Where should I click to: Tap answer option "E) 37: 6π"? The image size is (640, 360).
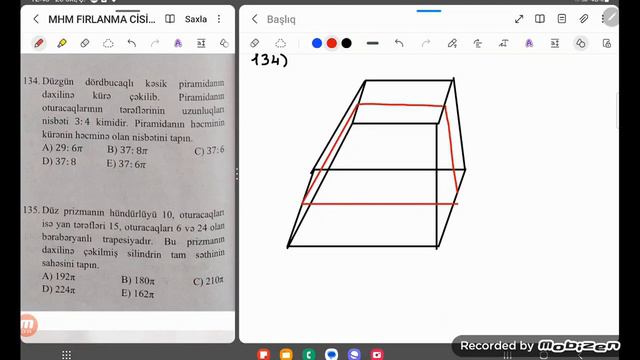pos(126,164)
